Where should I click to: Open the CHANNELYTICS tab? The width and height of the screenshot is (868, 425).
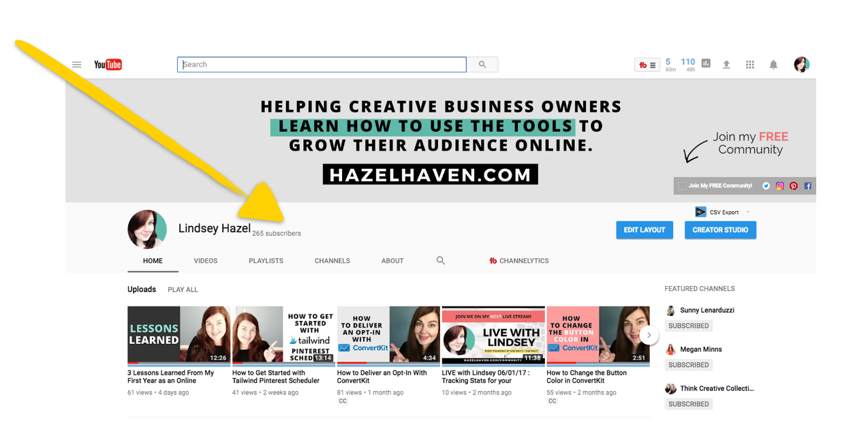pyautogui.click(x=519, y=261)
